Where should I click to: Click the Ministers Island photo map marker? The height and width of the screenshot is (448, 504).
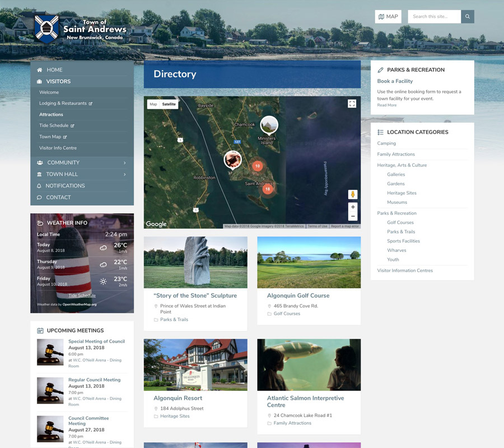tap(269, 125)
